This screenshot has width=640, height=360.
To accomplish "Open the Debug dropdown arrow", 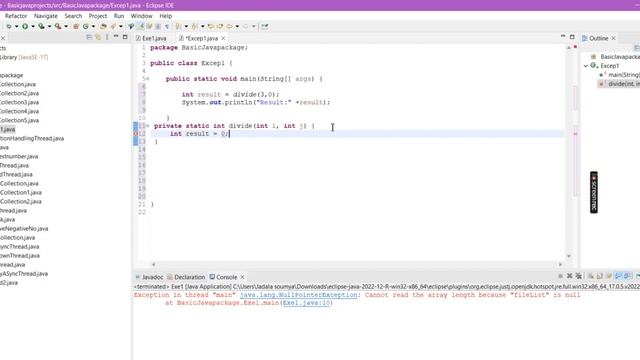I will (x=16, y=27).
